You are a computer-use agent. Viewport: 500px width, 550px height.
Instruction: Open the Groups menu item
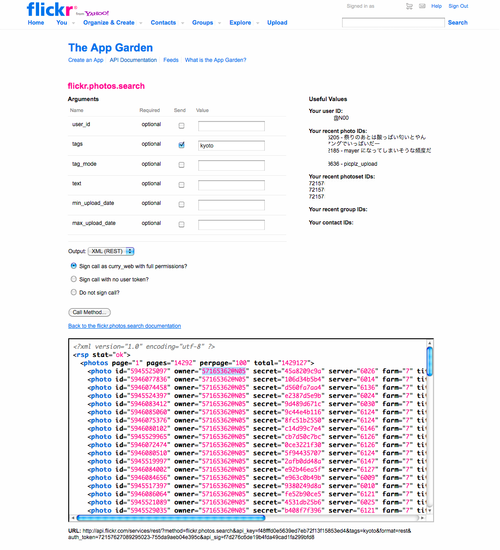pyautogui.click(x=202, y=22)
